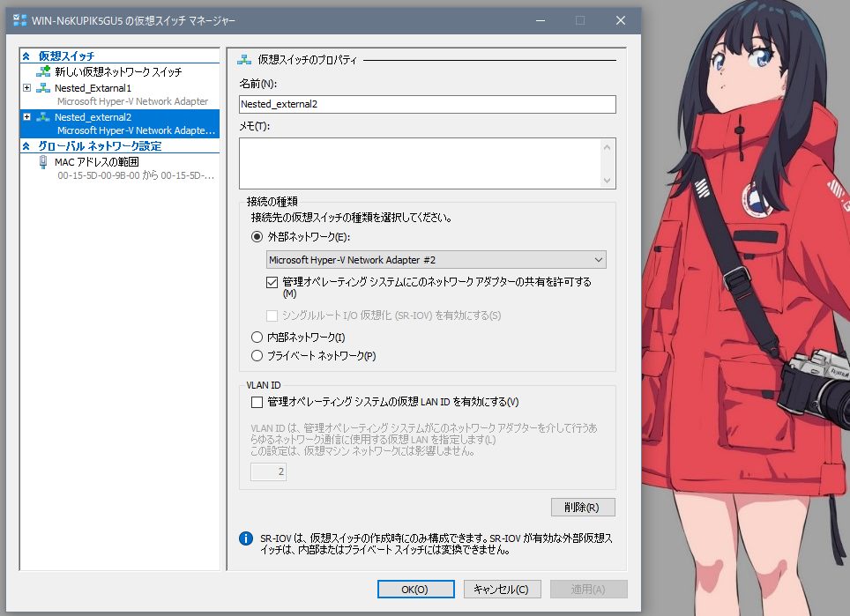Click the MAC アドレスの範囲 icon
850x616 pixels.
point(43,162)
